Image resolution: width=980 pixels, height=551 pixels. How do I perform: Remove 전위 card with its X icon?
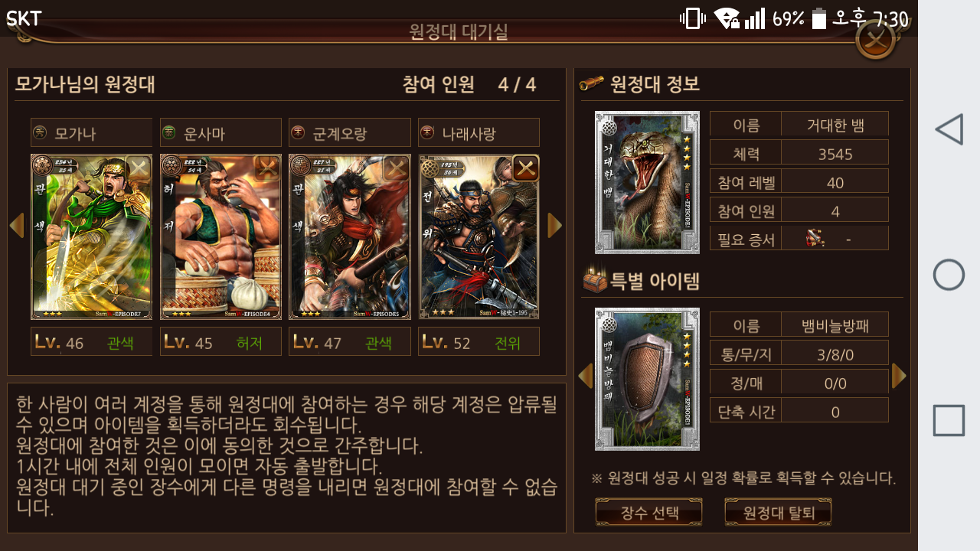point(525,168)
